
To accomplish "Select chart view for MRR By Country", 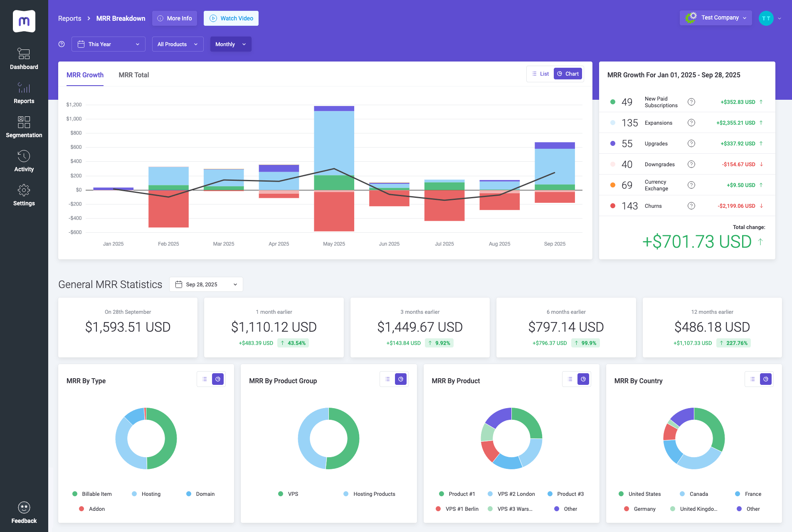I will click(x=766, y=379).
